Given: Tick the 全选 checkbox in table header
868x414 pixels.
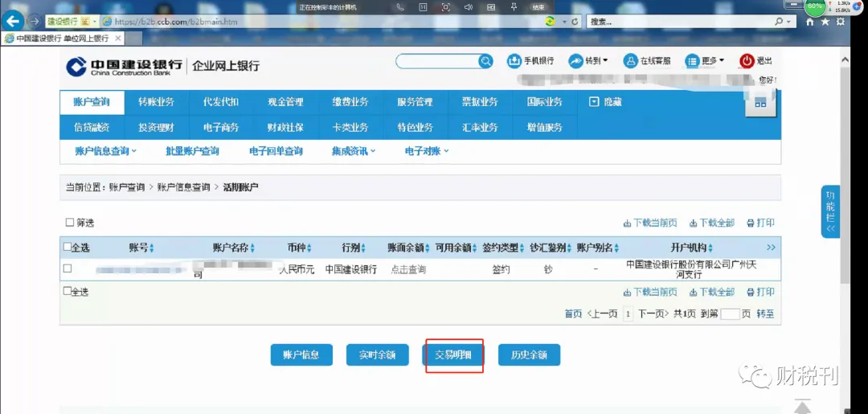Looking at the screenshot, I should tap(68, 247).
